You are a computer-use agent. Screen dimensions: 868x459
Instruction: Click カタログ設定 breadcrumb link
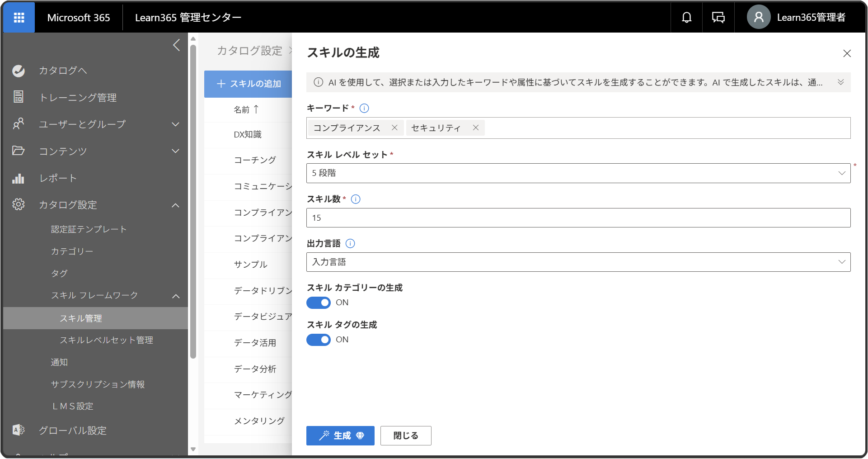click(x=249, y=51)
